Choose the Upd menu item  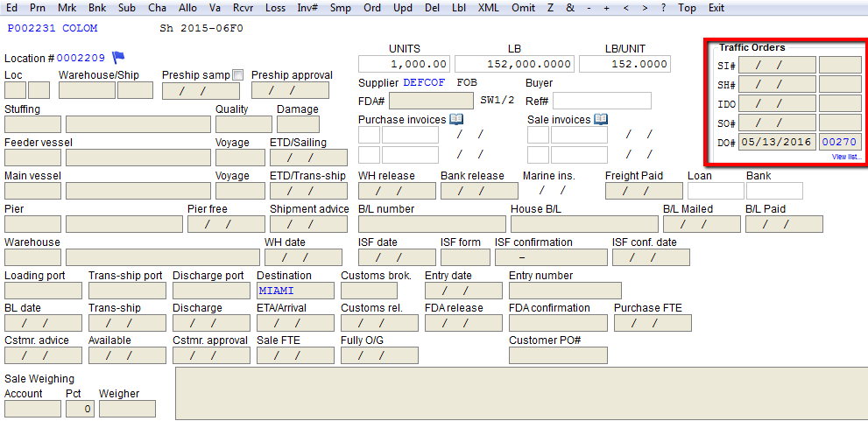click(403, 8)
